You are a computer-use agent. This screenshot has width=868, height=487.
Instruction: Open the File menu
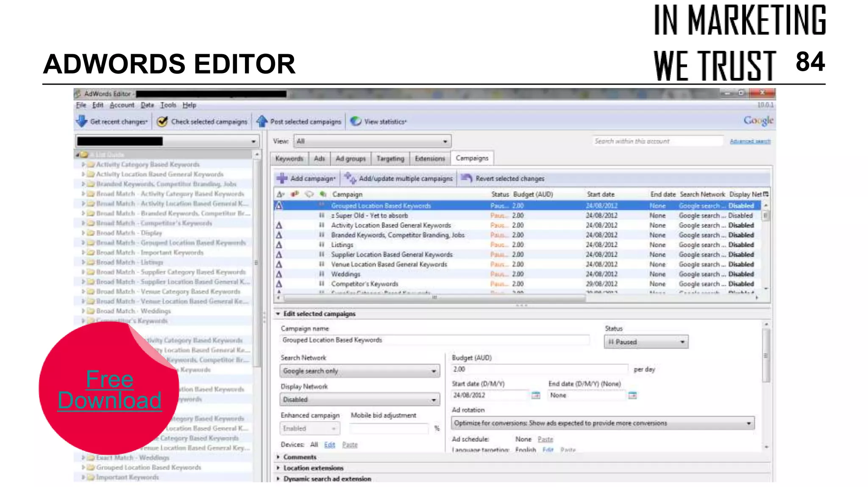tap(81, 105)
